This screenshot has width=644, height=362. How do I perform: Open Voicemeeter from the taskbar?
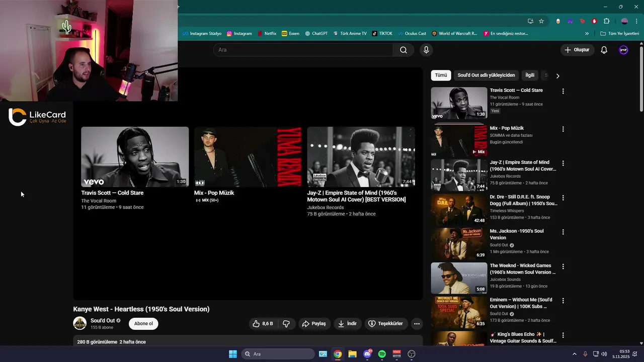(x=396, y=354)
